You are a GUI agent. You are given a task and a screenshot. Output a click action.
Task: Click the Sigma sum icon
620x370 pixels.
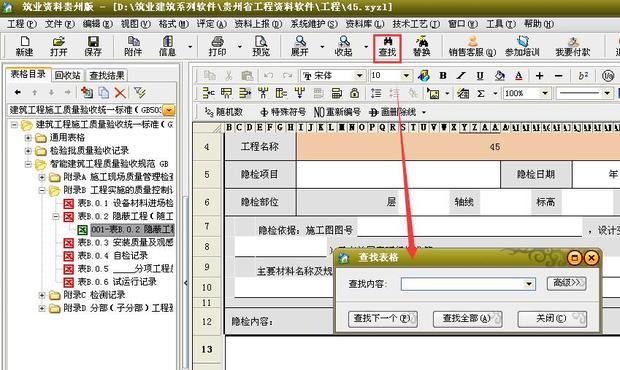(x=481, y=93)
